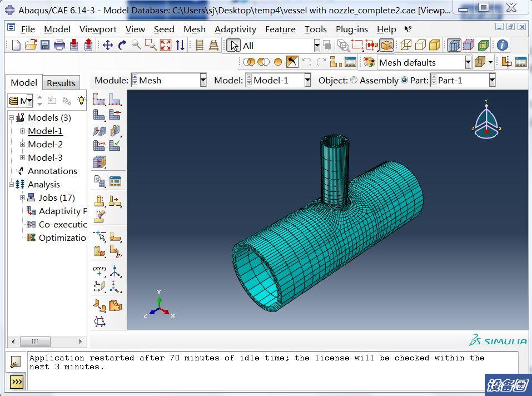Open a model database with folder icon
The height and width of the screenshot is (396, 532).
tap(31, 45)
